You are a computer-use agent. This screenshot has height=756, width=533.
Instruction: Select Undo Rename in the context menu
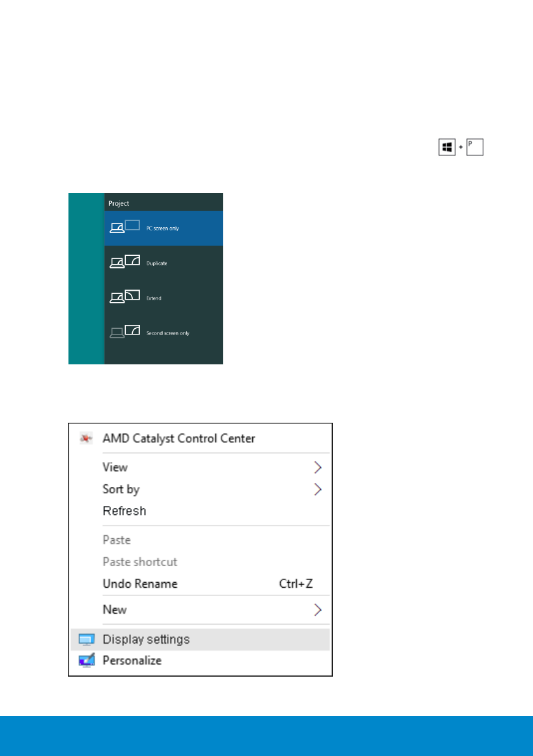[140, 584]
